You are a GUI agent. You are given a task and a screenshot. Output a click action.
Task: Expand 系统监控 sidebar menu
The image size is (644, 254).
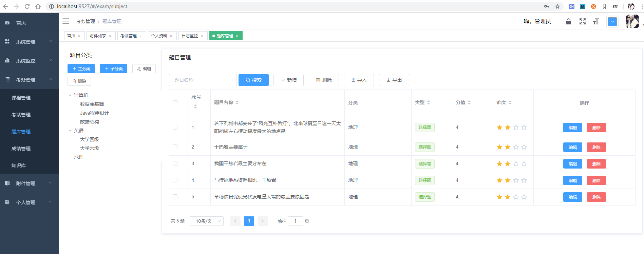pyautogui.click(x=30, y=61)
